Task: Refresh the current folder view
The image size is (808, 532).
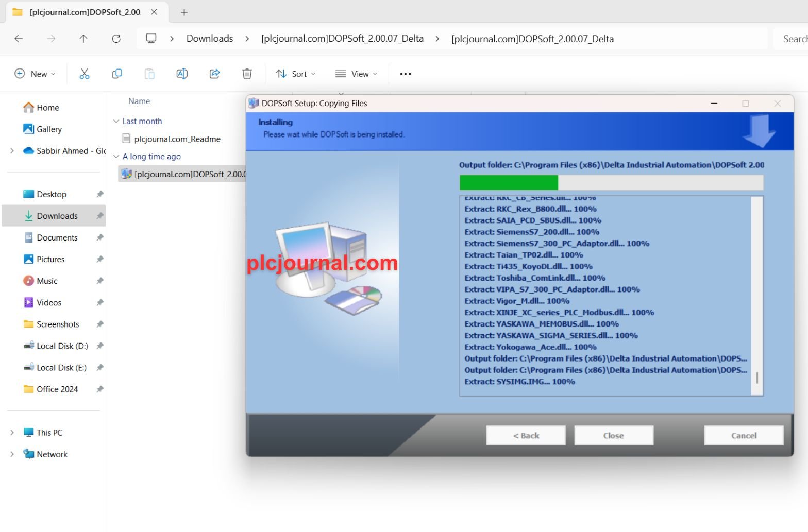Action: tap(116, 39)
